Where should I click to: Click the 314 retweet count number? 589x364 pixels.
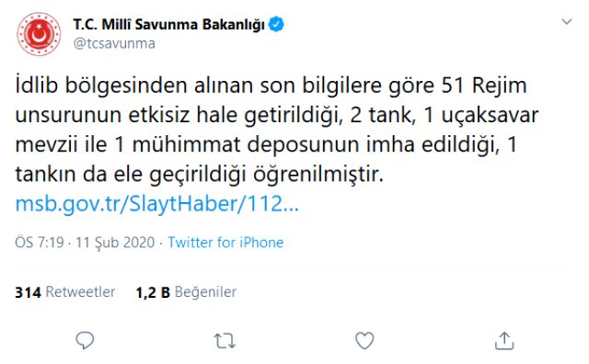(29, 292)
